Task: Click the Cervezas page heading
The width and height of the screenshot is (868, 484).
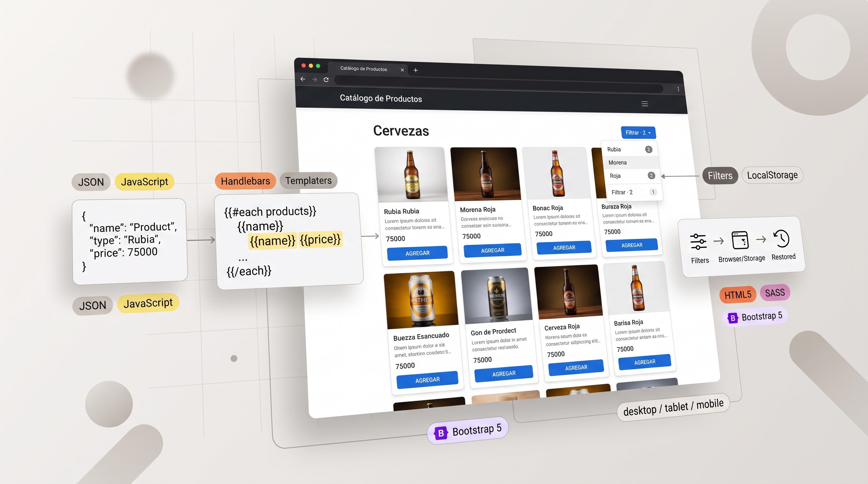Action: [x=401, y=130]
